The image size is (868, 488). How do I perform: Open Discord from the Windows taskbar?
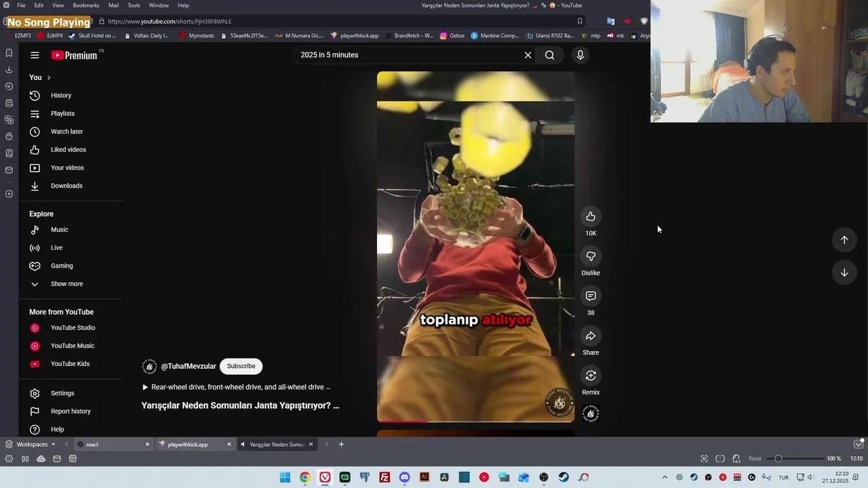click(x=404, y=477)
